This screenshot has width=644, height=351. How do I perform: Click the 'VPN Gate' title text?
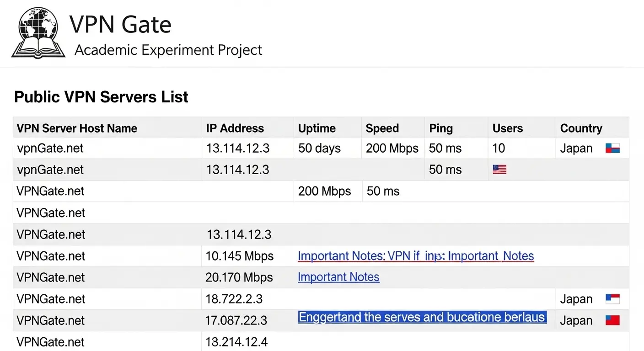click(x=121, y=24)
